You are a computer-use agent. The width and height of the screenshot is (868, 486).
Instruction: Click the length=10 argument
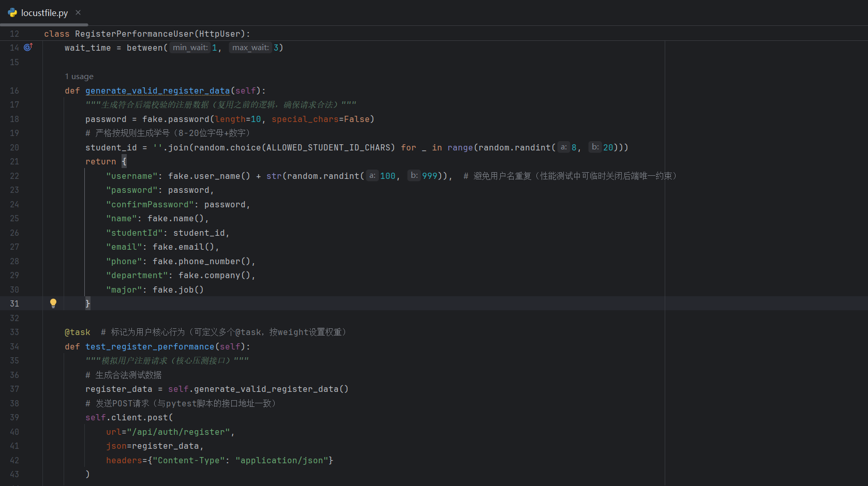pos(238,119)
